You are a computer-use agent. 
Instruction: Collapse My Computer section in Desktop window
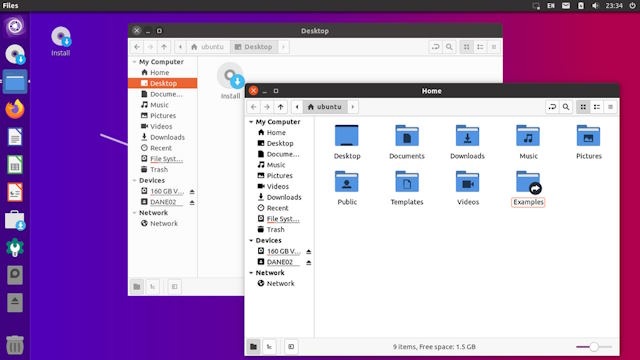(134, 62)
